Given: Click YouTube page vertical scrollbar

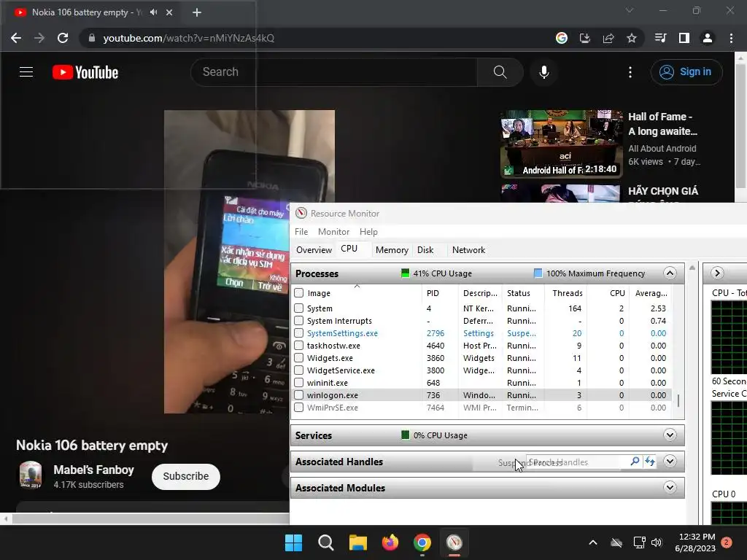Looking at the screenshot, I should [741, 125].
